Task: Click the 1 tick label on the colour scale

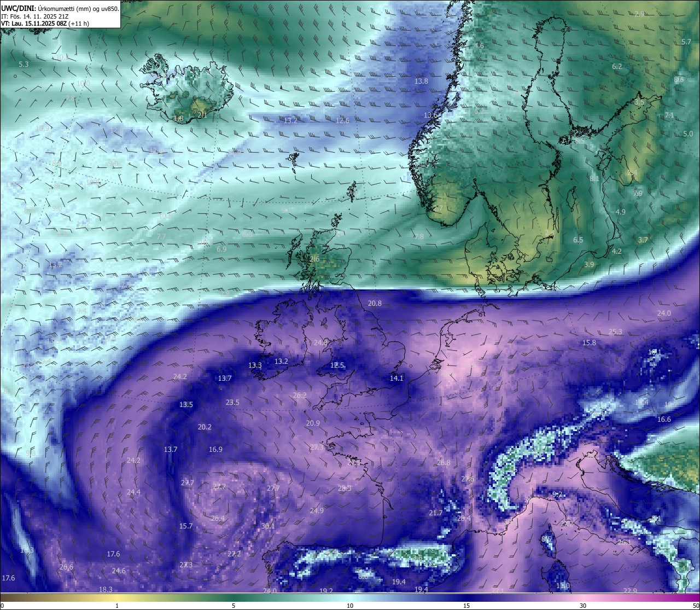Action: tap(117, 606)
